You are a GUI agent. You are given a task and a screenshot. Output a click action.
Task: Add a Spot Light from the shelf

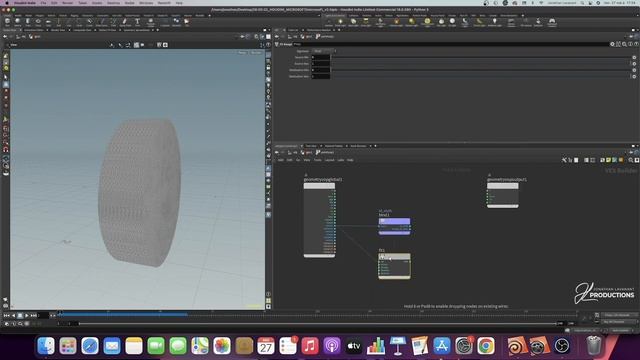coord(353,22)
